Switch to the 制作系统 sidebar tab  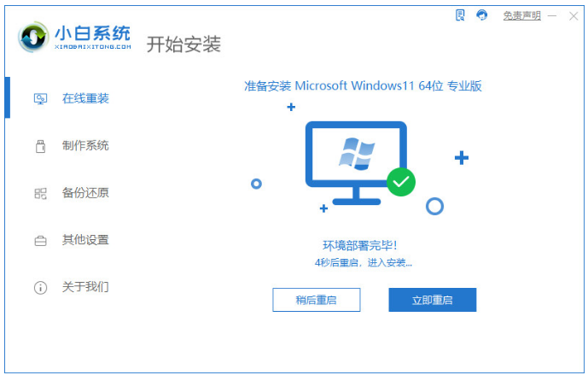pos(85,145)
